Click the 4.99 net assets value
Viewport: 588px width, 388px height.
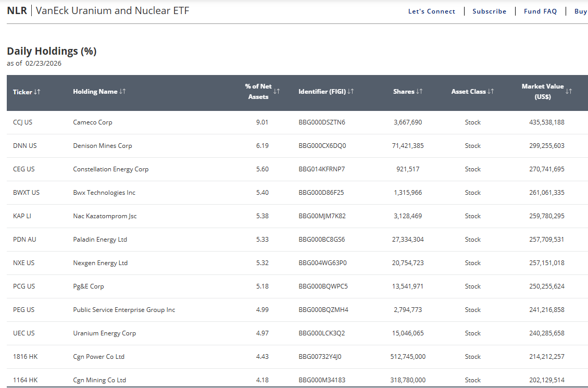pos(262,310)
